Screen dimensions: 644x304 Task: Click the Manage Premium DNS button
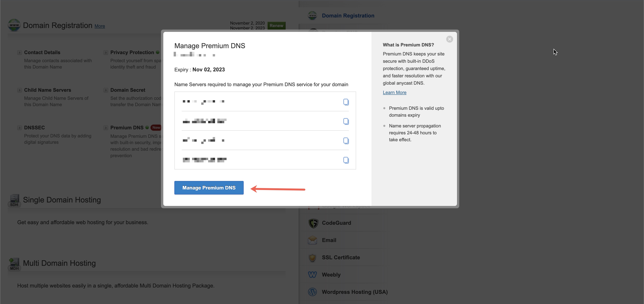tap(209, 188)
